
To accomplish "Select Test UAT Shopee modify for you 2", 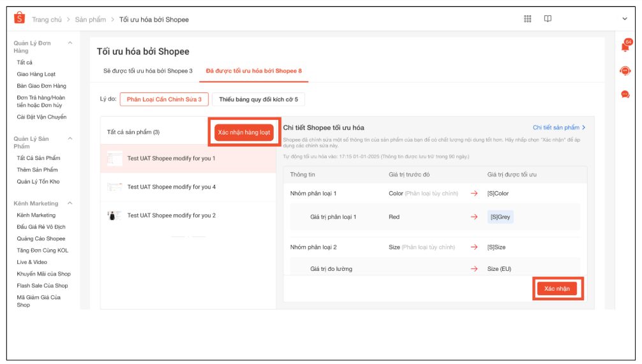I will tap(188, 215).
